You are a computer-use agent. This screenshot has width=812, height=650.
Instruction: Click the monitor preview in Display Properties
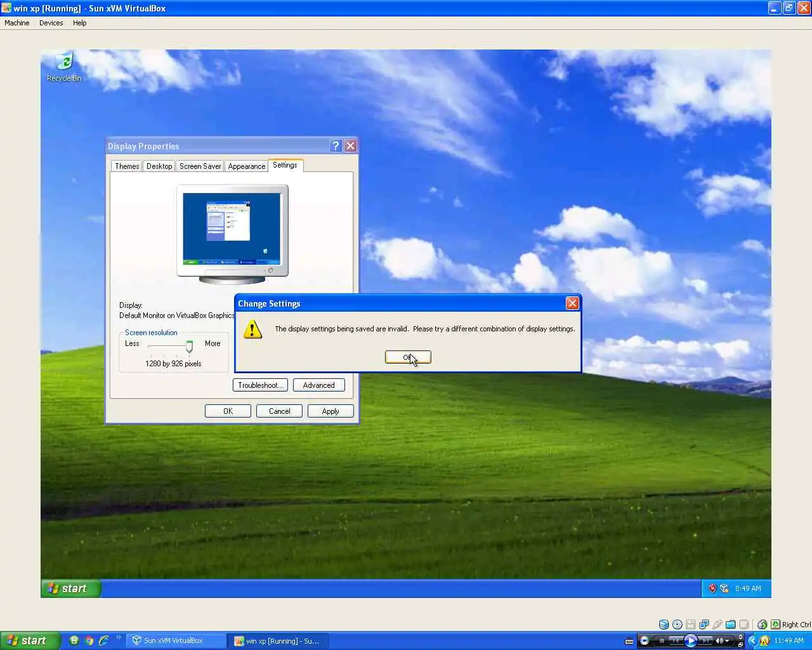click(232, 234)
